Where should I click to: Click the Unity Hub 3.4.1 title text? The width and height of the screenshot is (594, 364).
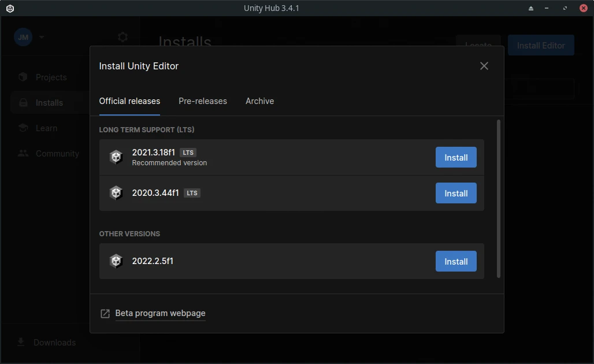click(271, 8)
